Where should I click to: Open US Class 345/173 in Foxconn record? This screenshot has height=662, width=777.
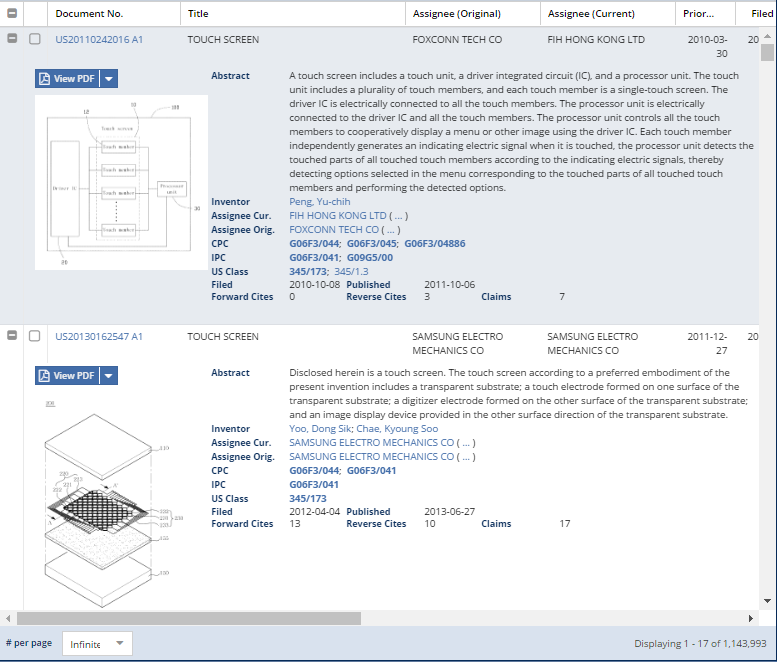click(308, 272)
